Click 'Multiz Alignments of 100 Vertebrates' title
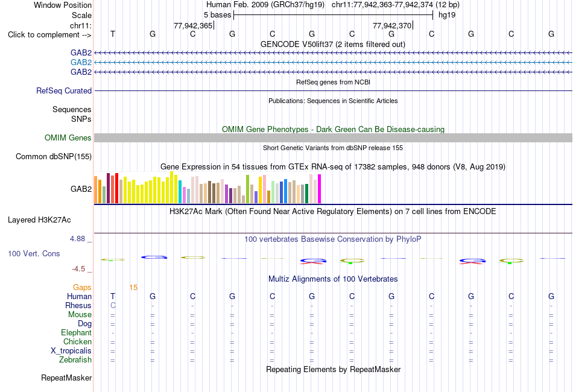 coord(333,279)
